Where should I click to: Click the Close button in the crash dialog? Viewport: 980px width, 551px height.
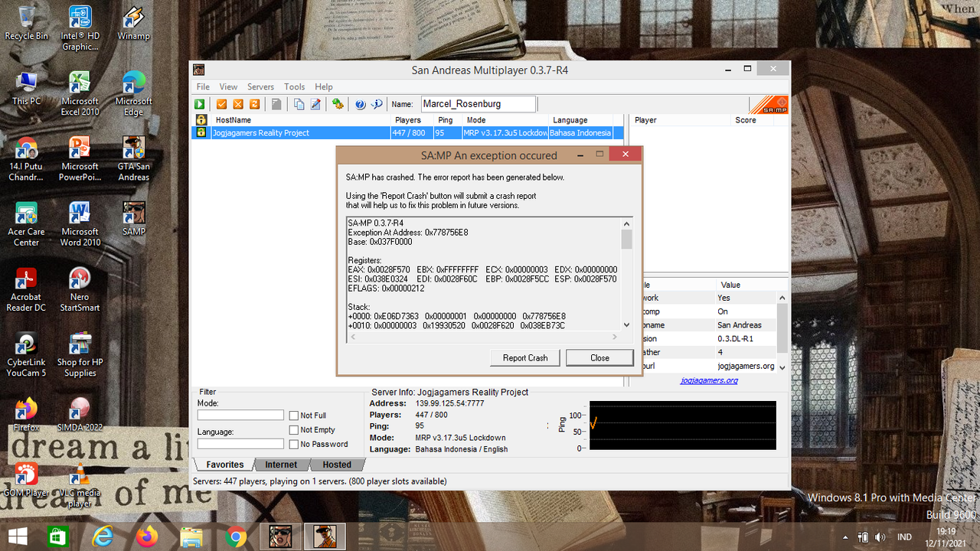tap(599, 357)
